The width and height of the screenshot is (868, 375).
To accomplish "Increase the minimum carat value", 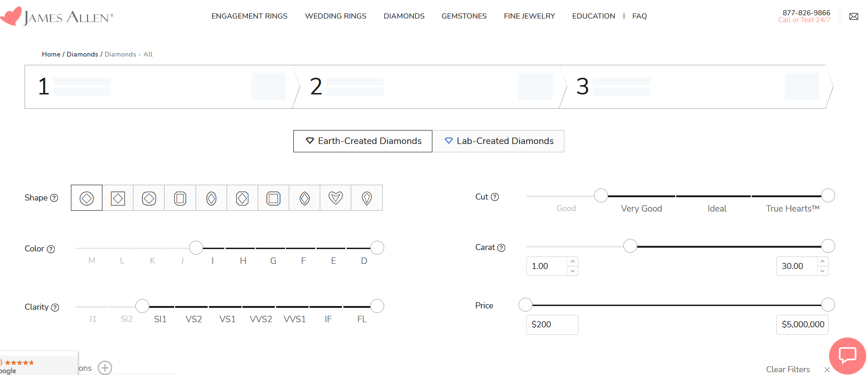I will point(572,262).
